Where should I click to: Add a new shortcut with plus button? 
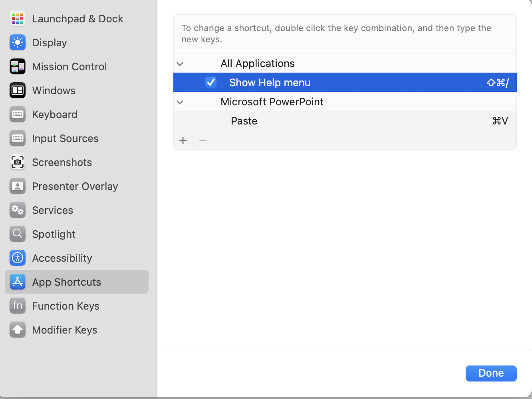[183, 140]
